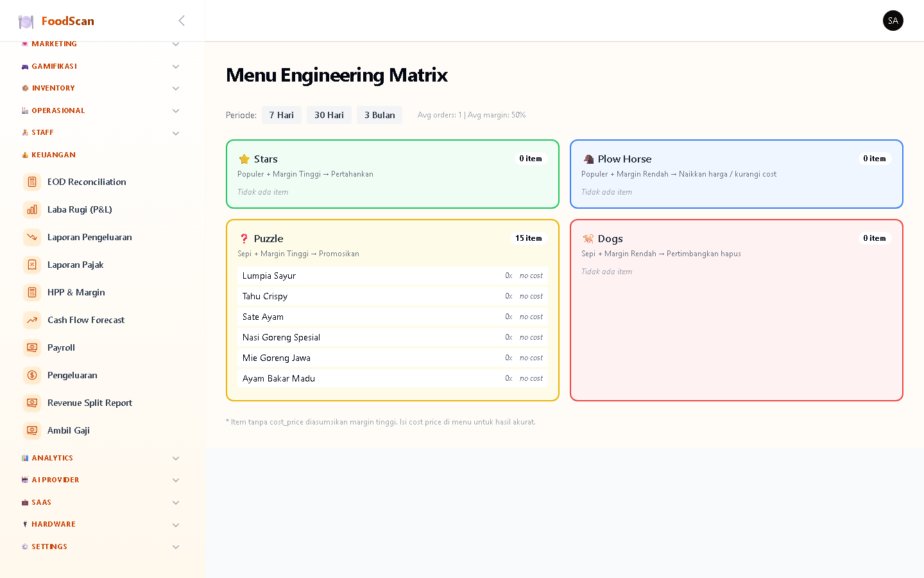Viewport: 924px width, 578px height.
Task: Click the Payroll money icon
Action: click(x=32, y=347)
